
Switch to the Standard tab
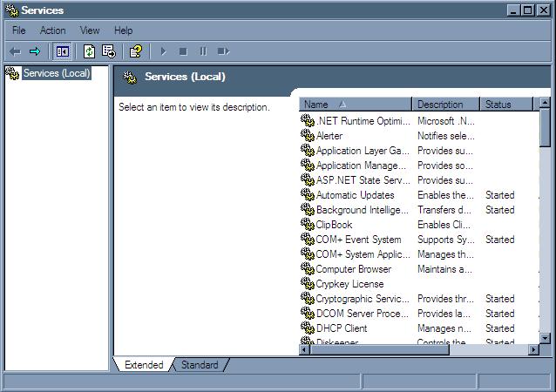200,365
